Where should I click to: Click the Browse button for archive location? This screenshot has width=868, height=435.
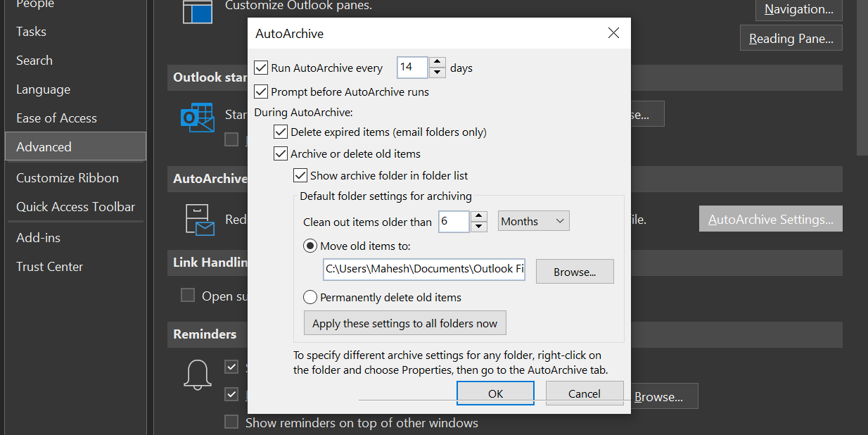pyautogui.click(x=575, y=271)
